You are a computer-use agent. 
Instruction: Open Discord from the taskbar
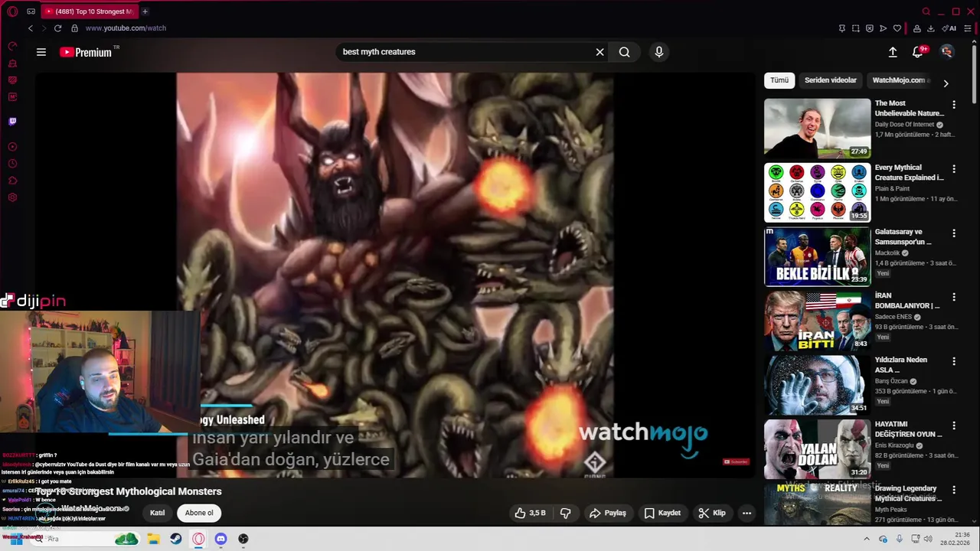click(220, 539)
